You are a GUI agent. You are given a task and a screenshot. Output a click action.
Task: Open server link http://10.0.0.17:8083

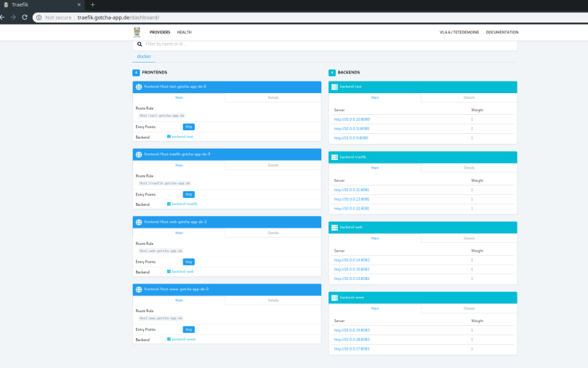pyautogui.click(x=352, y=349)
